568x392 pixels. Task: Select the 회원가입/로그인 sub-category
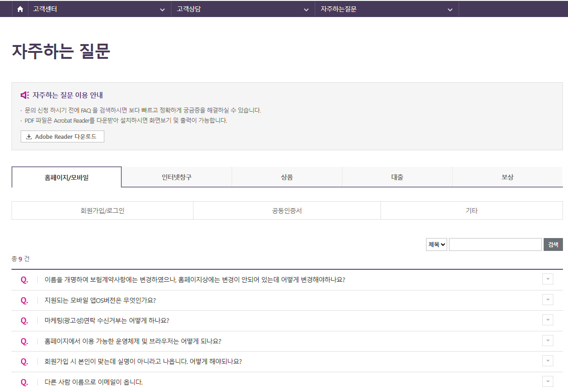coord(102,211)
